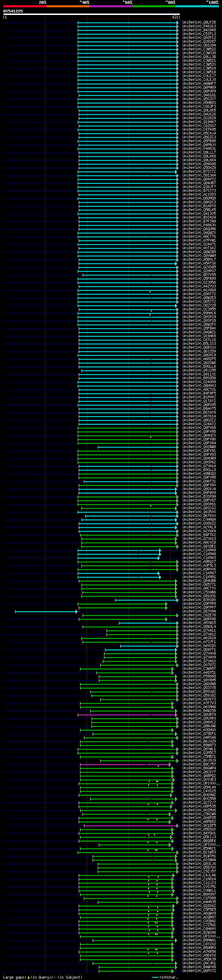The width and height of the screenshot is (222, 980).
Task: Select the label UniRef100_B6H3A7
Action: click(199, 894)
